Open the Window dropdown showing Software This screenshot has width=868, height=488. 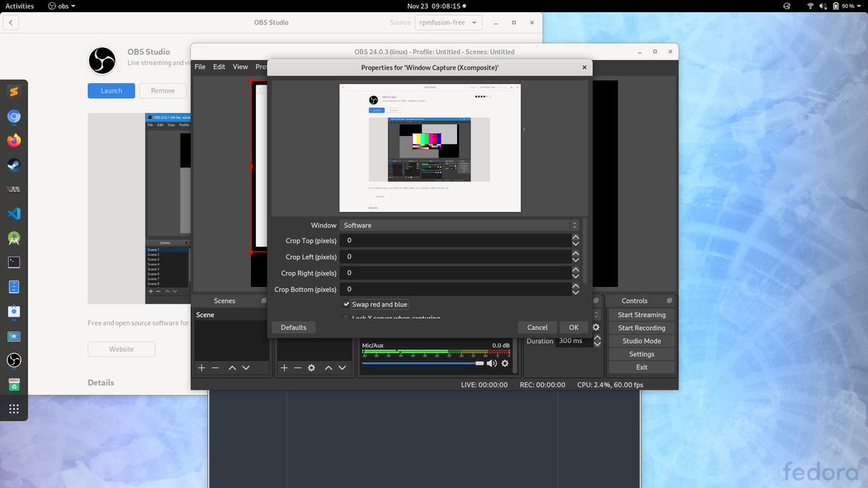[x=459, y=226]
